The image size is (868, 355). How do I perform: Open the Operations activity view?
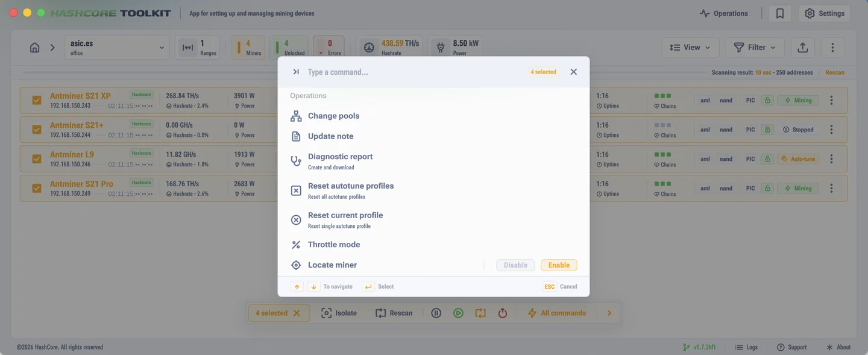tap(724, 13)
